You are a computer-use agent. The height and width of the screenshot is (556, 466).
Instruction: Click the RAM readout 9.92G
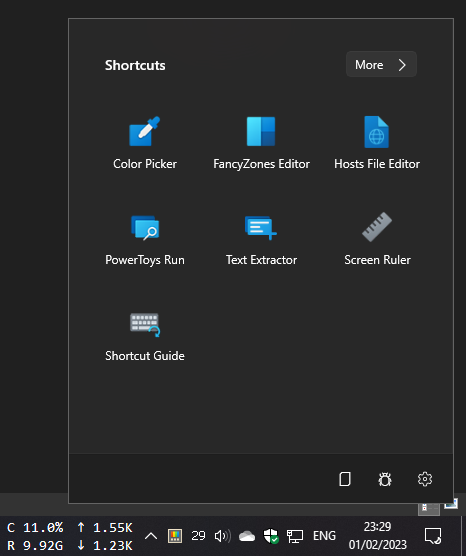click(x=43, y=545)
